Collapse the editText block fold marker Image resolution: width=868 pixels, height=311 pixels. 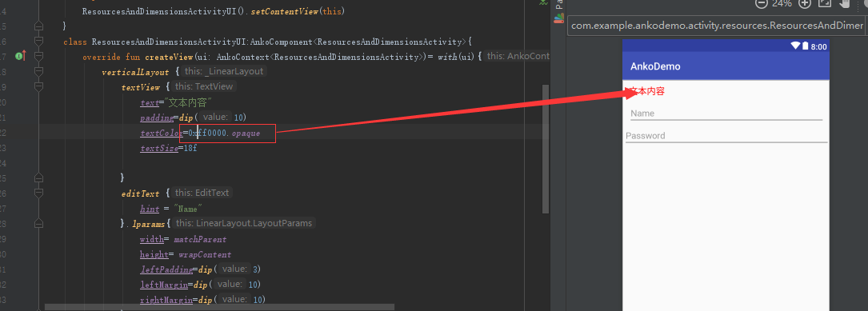click(38, 193)
